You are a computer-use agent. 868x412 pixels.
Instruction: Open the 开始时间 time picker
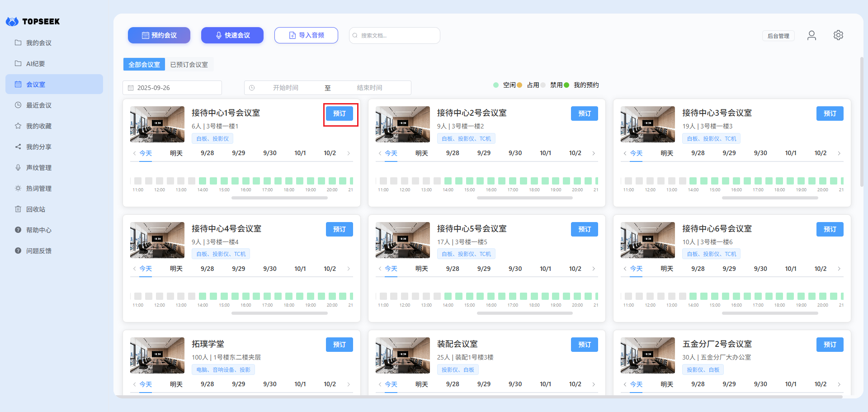285,88
